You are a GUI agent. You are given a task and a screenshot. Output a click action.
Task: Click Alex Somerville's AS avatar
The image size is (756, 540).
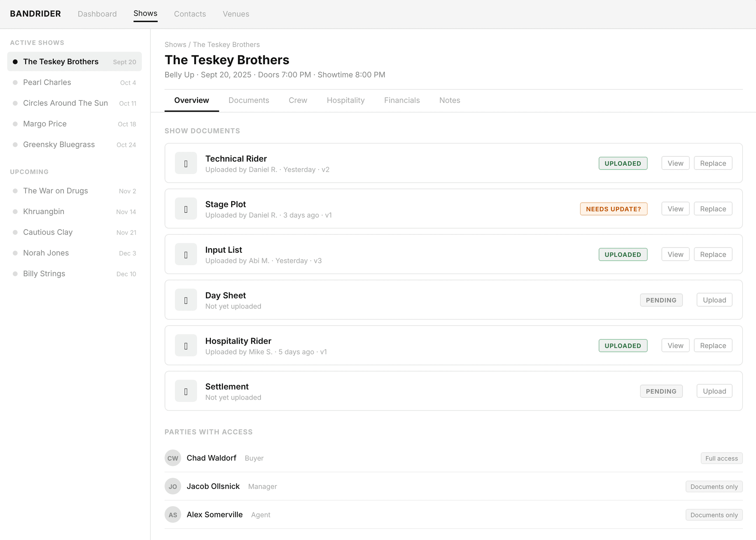tap(173, 515)
